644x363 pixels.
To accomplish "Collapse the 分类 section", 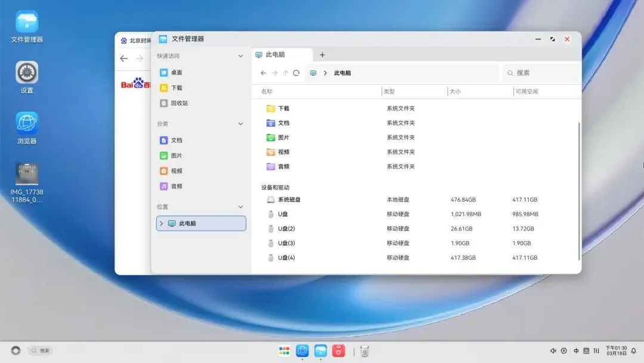I will pyautogui.click(x=240, y=124).
